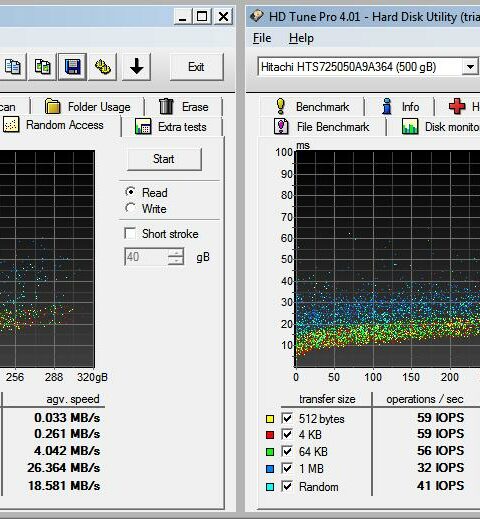Click the cyan Random color swatch
Viewport: 480px width, 519px height.
(x=270, y=487)
